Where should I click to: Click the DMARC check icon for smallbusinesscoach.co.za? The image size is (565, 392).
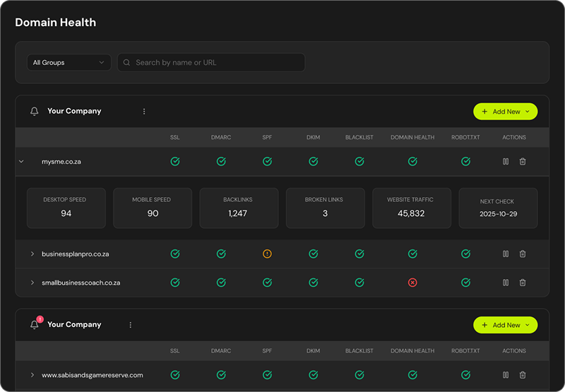tap(221, 283)
